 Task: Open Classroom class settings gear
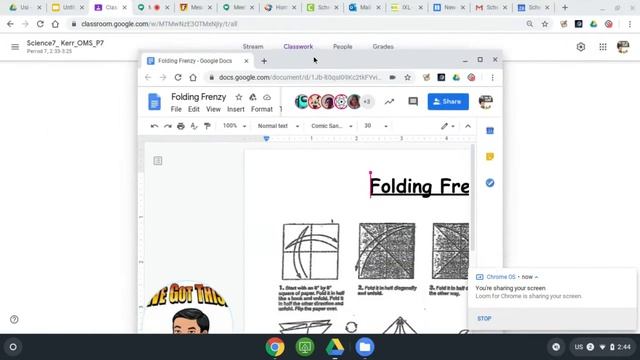581,47
